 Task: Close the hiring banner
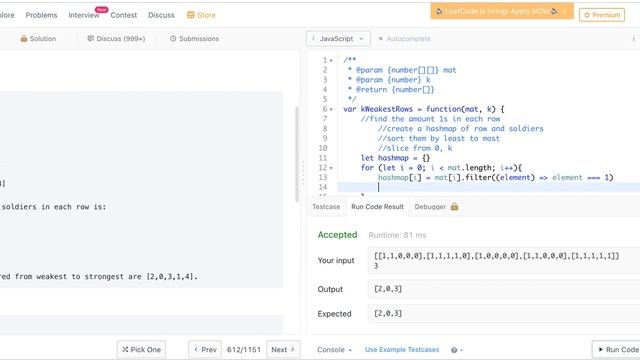click(565, 11)
